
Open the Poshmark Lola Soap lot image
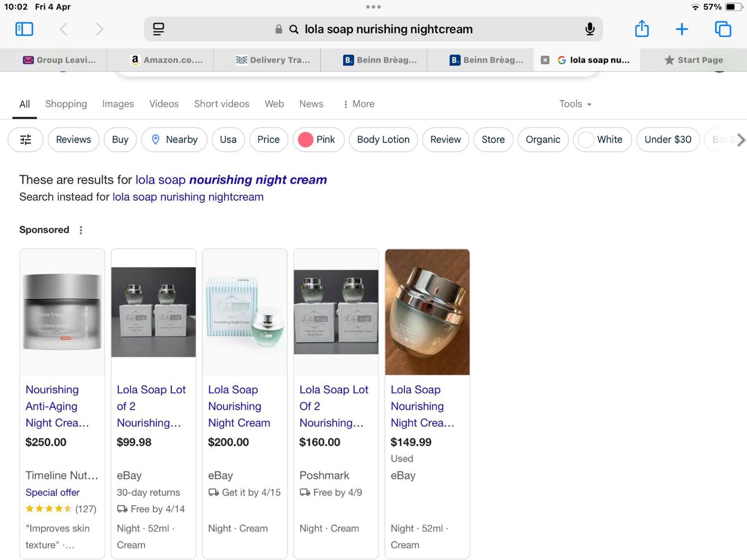[x=336, y=312]
